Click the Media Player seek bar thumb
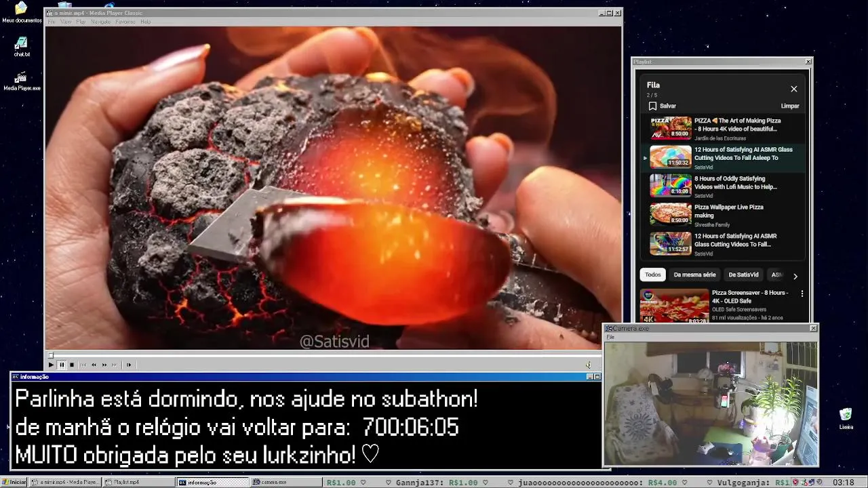The image size is (868, 488). coord(50,355)
